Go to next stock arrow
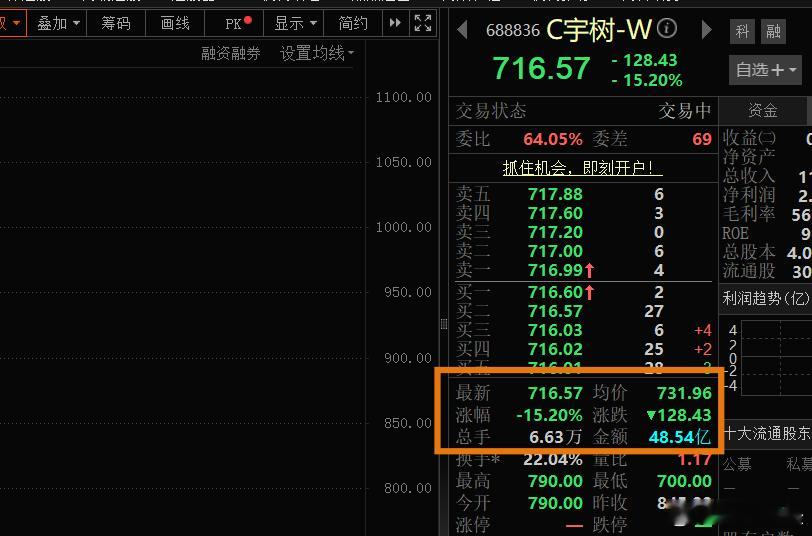The image size is (812, 536). coord(706,30)
